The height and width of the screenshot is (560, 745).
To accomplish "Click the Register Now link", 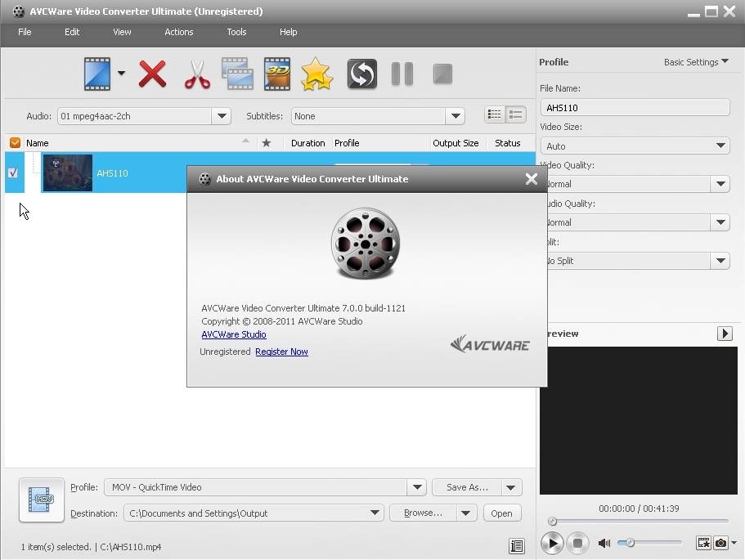I will pos(281,352).
